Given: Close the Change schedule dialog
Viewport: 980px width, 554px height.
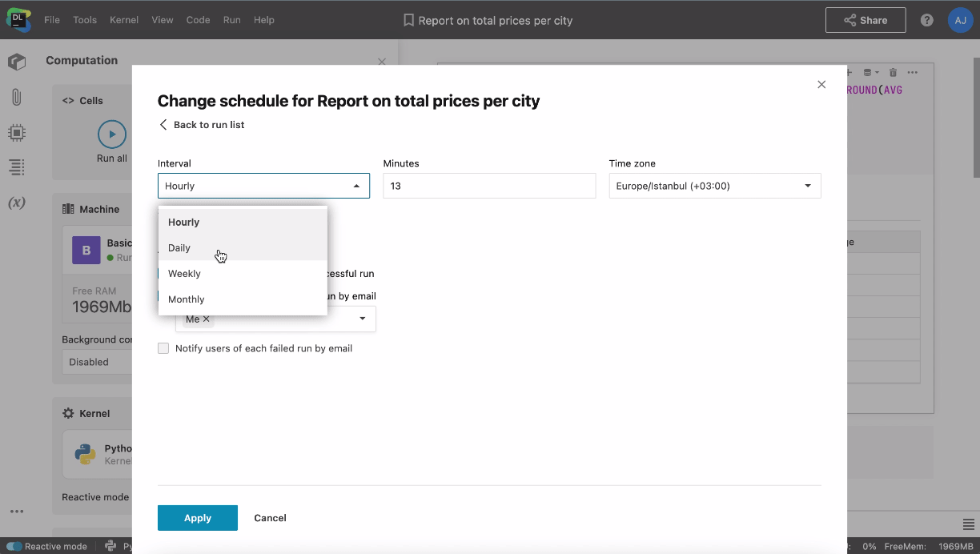Looking at the screenshot, I should (x=821, y=85).
